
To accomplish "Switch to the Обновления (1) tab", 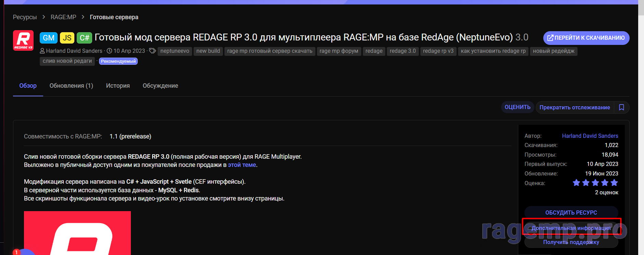I will point(71,86).
